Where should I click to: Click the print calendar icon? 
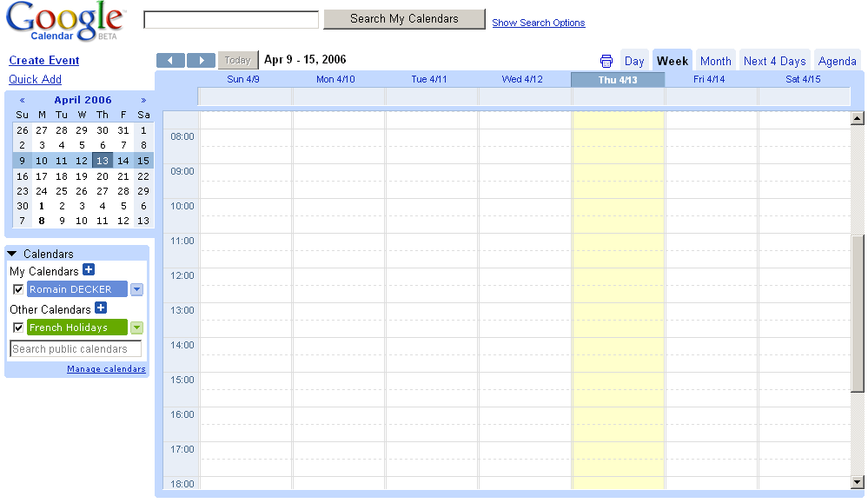606,61
